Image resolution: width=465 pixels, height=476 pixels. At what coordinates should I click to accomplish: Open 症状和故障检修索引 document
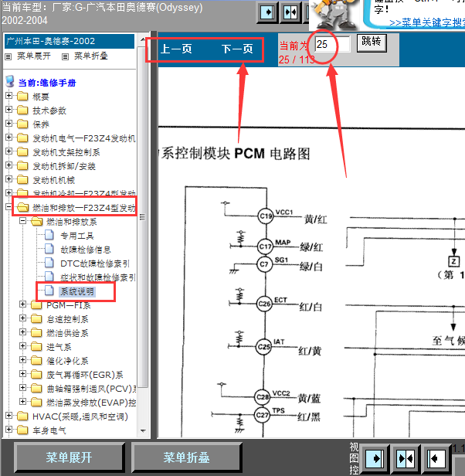pyautogui.click(x=98, y=277)
